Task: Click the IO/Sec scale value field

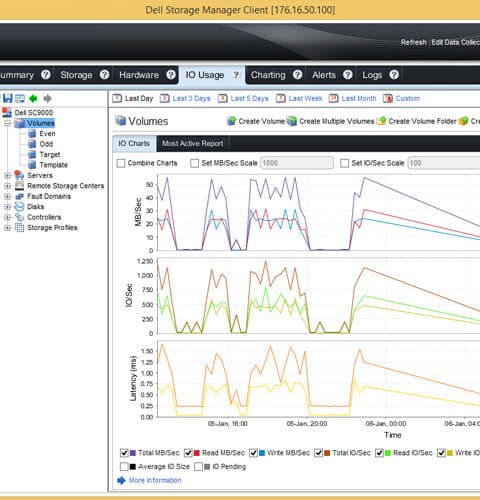Action: click(x=444, y=163)
